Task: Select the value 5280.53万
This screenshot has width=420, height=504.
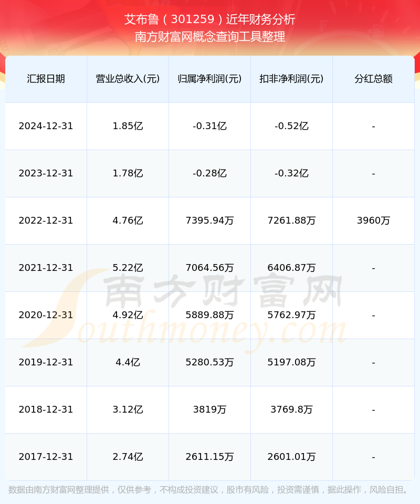Action: [210, 362]
